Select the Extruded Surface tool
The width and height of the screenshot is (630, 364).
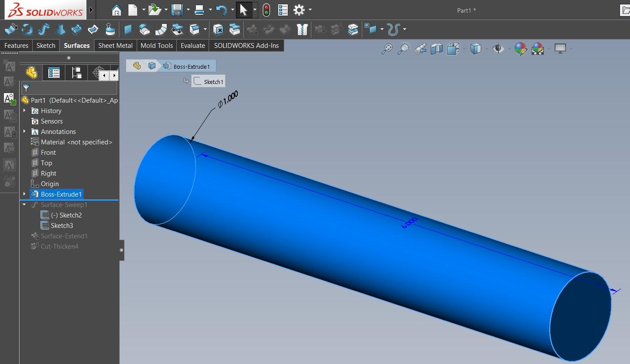pos(11,29)
